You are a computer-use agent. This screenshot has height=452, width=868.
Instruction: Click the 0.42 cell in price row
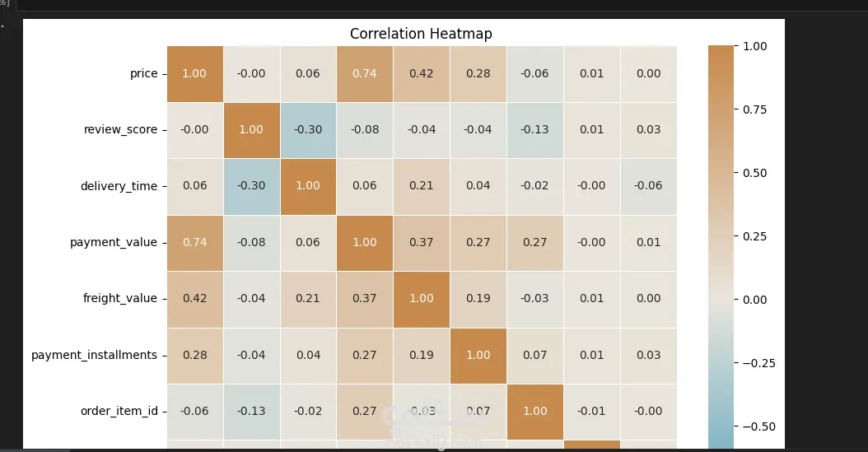point(421,73)
